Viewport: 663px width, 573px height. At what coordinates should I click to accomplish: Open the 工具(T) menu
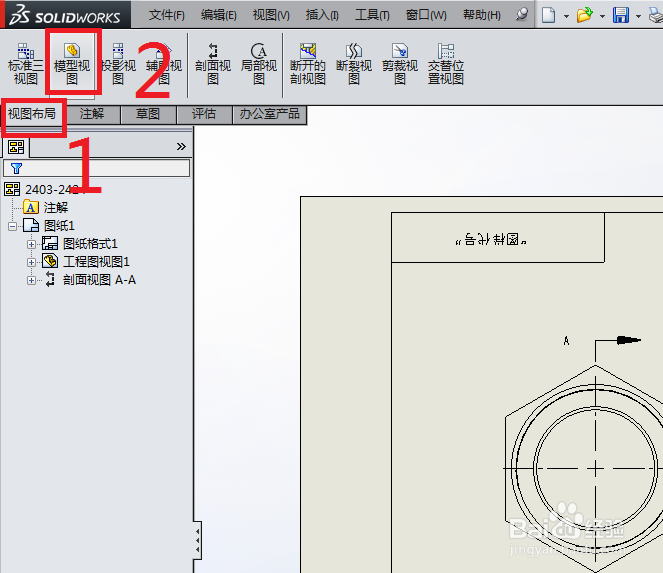(x=372, y=15)
